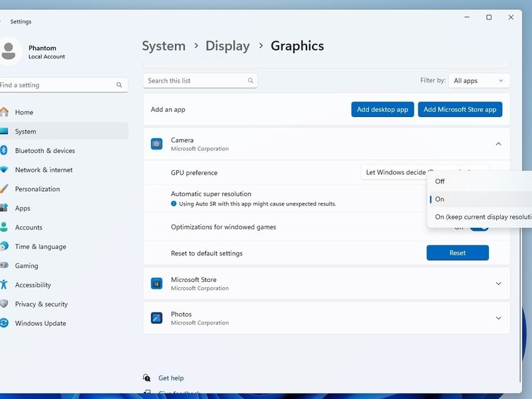Toggle Optimizations for windowed games switch

tap(479, 228)
